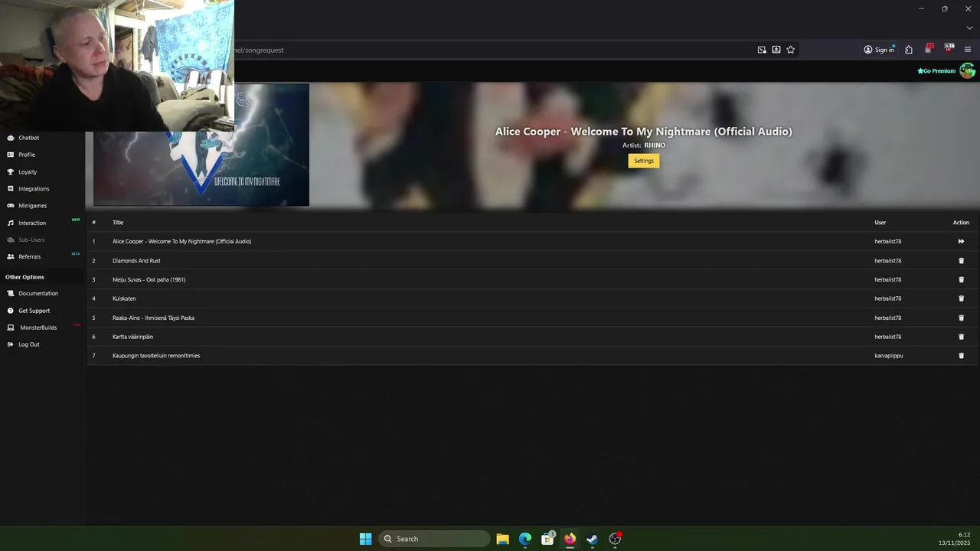
Task: Delete Diamonds And Rust from queue
Action: (962, 261)
